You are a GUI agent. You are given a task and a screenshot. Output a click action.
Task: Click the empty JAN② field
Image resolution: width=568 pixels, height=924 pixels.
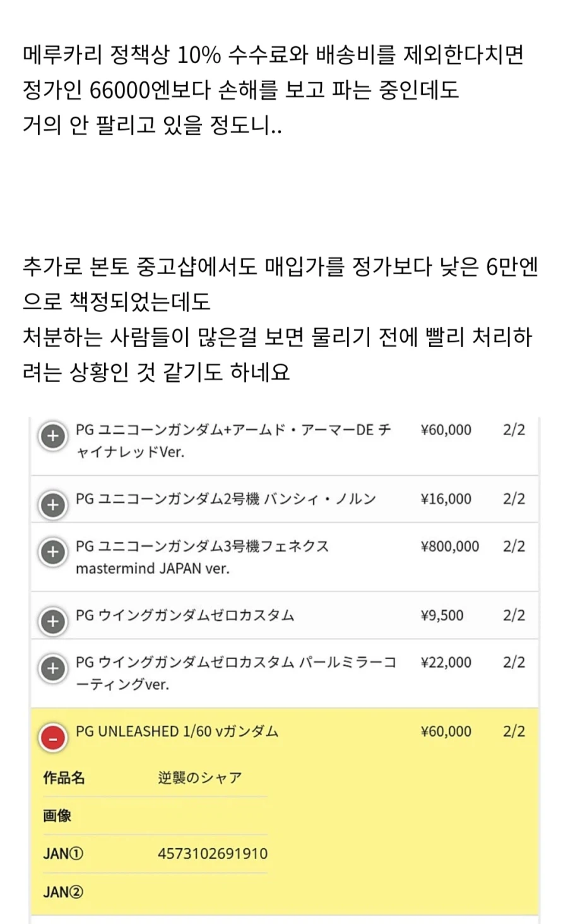pos(63,891)
